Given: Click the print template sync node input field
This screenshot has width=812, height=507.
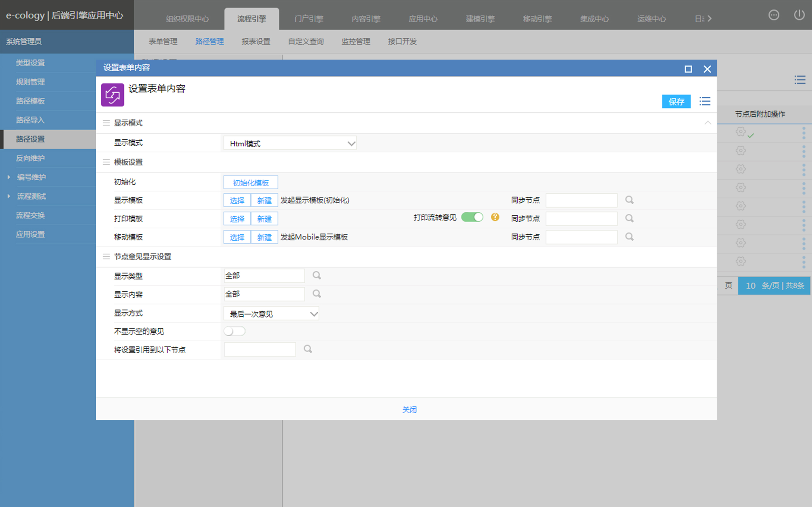Looking at the screenshot, I should 581,219.
